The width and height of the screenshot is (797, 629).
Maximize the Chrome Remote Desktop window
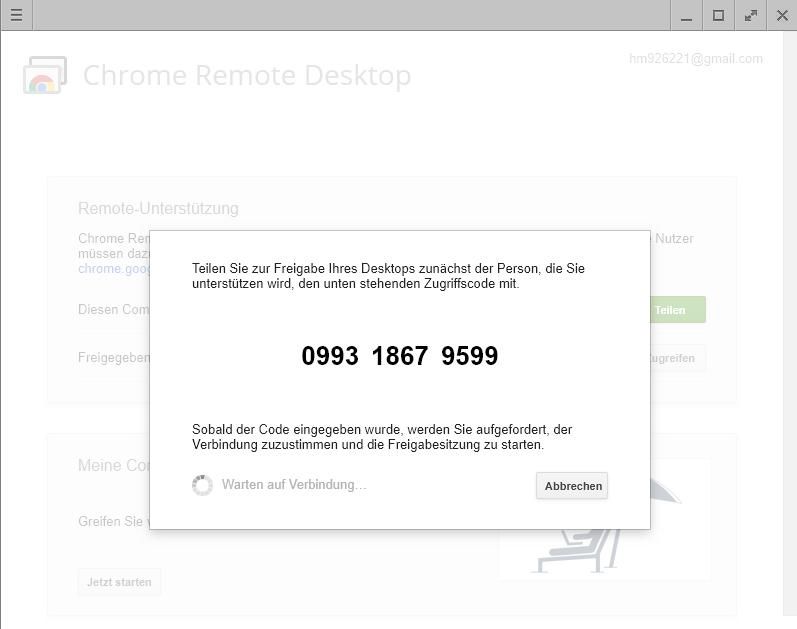(x=718, y=15)
